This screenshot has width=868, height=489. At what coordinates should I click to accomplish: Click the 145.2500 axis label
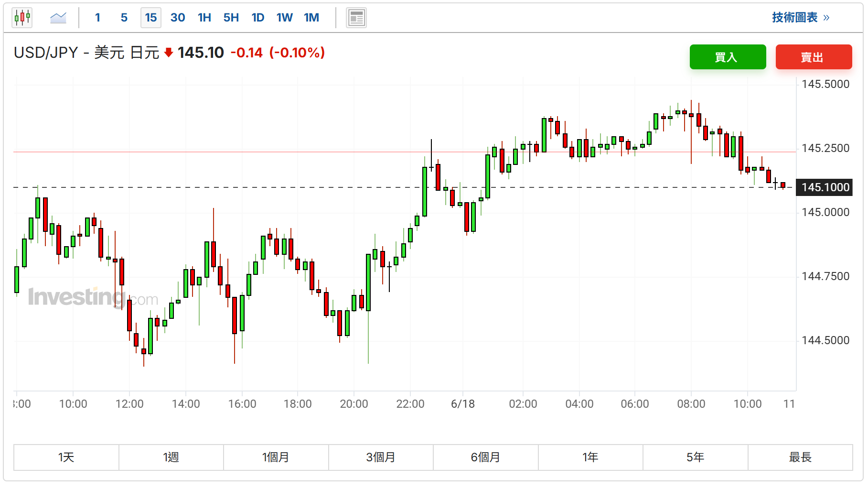(x=825, y=148)
